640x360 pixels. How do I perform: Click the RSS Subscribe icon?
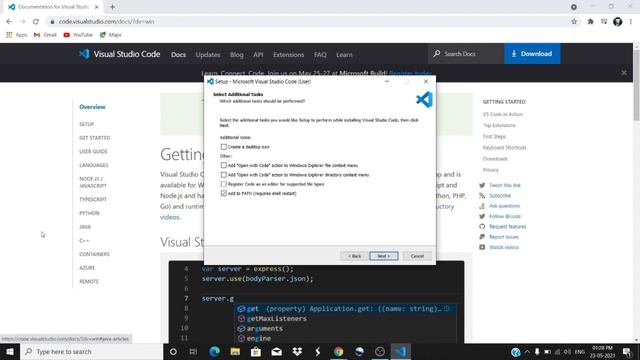[482, 196]
